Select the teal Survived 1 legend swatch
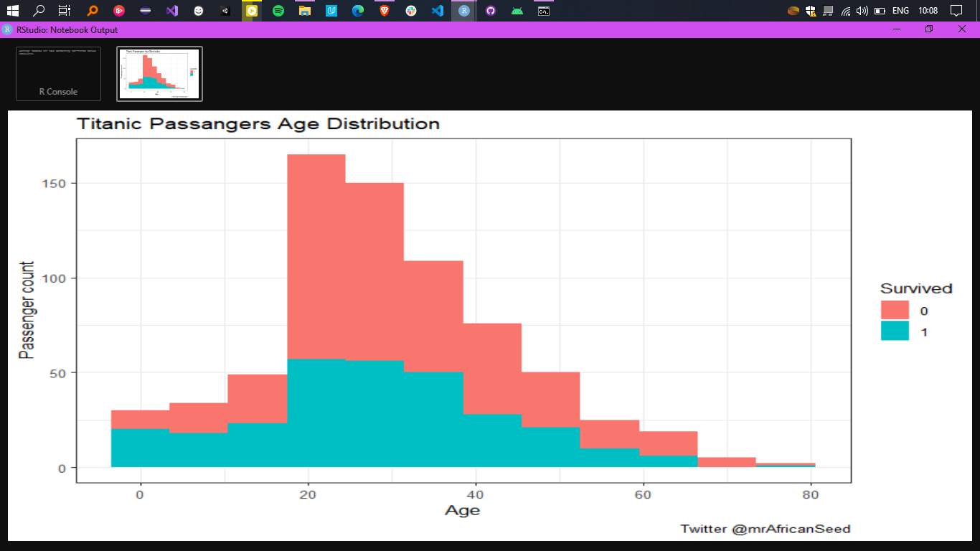Screen dimensions: 980x551 click(x=894, y=331)
